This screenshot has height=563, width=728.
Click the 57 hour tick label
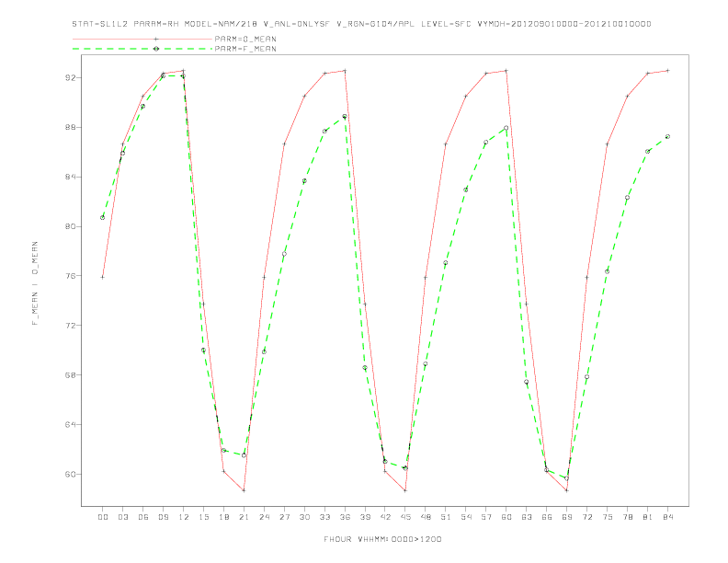tap(486, 517)
